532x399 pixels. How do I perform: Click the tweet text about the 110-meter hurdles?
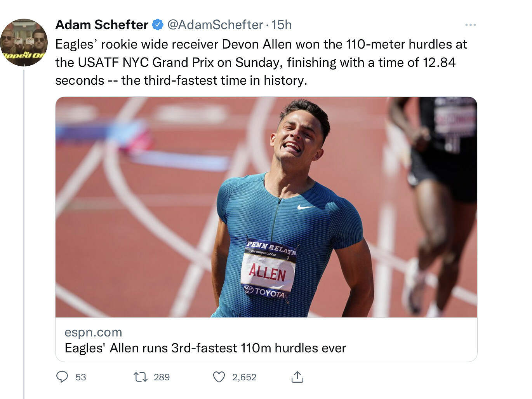(x=261, y=62)
